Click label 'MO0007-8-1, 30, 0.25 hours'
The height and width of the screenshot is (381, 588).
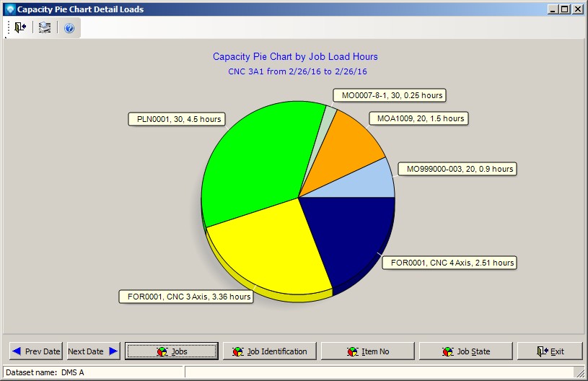[x=390, y=95]
